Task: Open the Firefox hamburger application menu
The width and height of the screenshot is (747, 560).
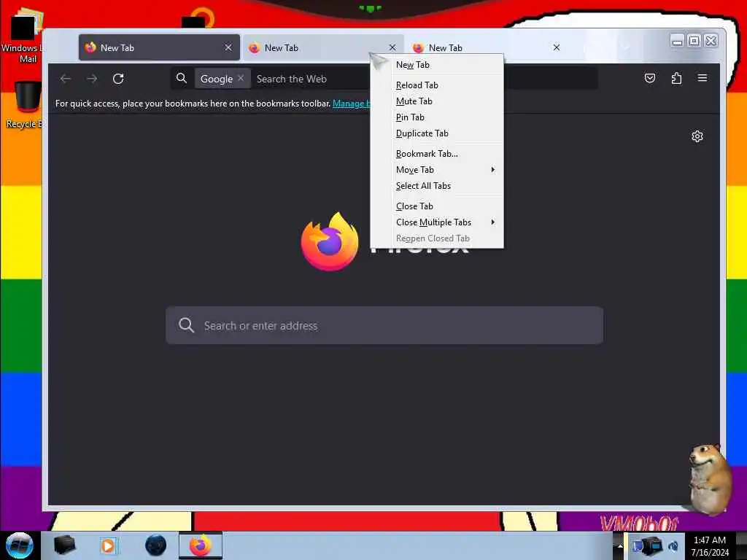Action: tap(703, 78)
